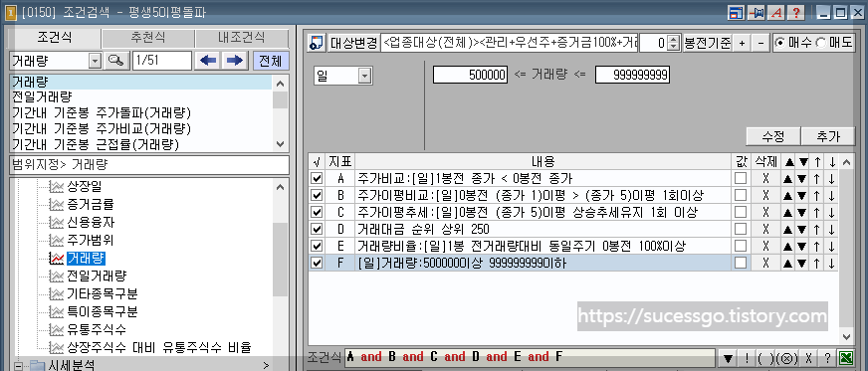Uncheck condition B checkbox
Image resolution: width=868 pixels, height=371 pixels.
317,196
